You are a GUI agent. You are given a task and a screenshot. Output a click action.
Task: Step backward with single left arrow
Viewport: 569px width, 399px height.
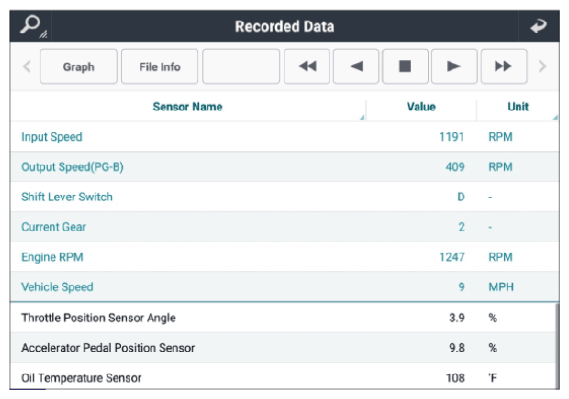click(x=356, y=67)
